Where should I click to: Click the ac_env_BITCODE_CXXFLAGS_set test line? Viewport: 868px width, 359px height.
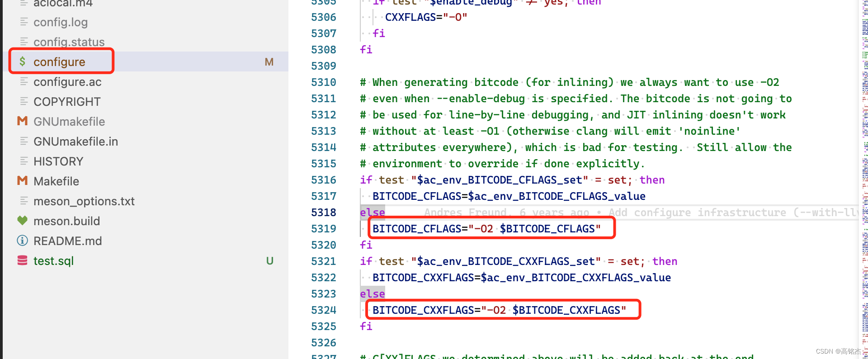(519, 261)
